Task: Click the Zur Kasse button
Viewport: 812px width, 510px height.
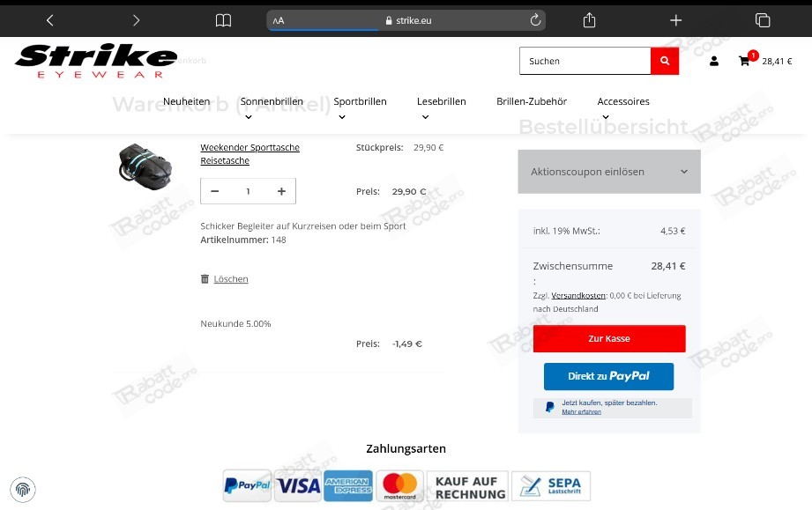Action: (x=609, y=339)
